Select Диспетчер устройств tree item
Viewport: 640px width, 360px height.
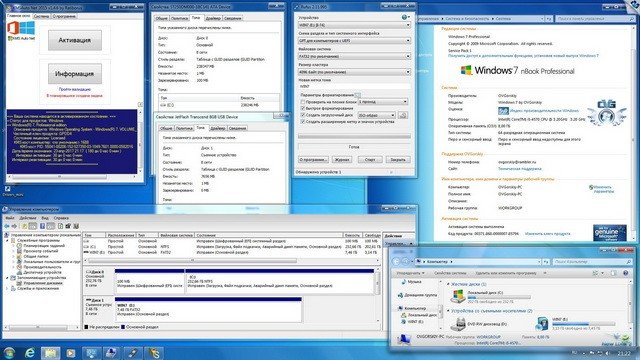42,272
